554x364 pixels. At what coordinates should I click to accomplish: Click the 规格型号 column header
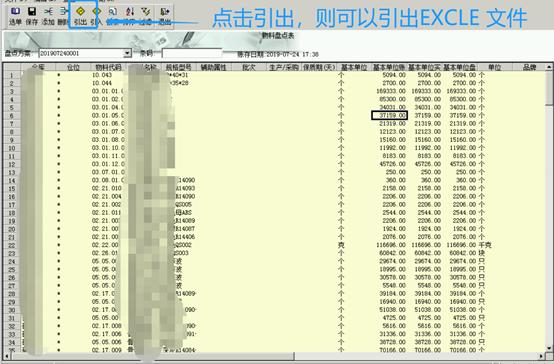point(178,67)
